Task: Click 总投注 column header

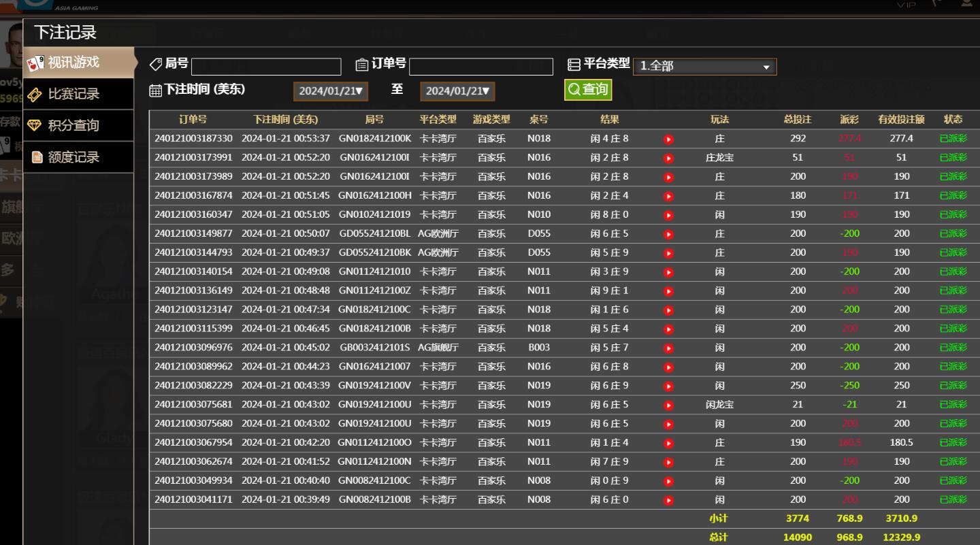Action: [798, 119]
